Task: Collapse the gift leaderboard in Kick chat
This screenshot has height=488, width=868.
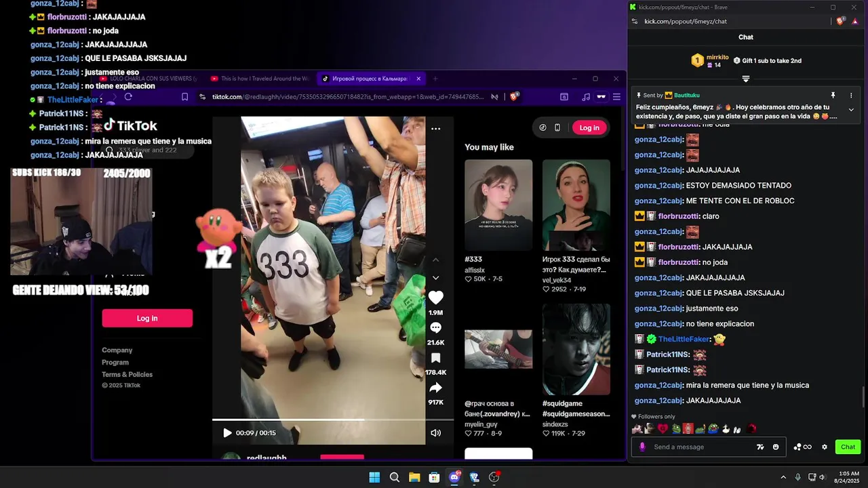Action: (746, 79)
